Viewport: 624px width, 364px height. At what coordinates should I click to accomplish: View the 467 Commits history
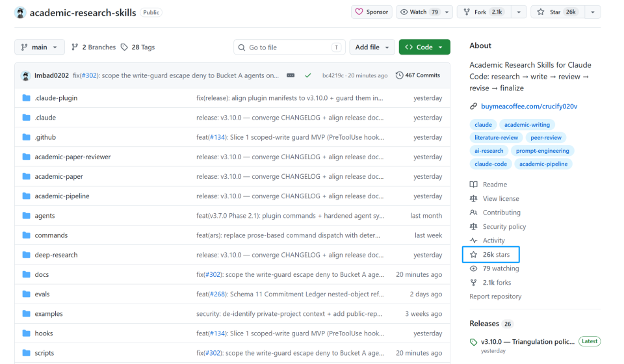418,75
